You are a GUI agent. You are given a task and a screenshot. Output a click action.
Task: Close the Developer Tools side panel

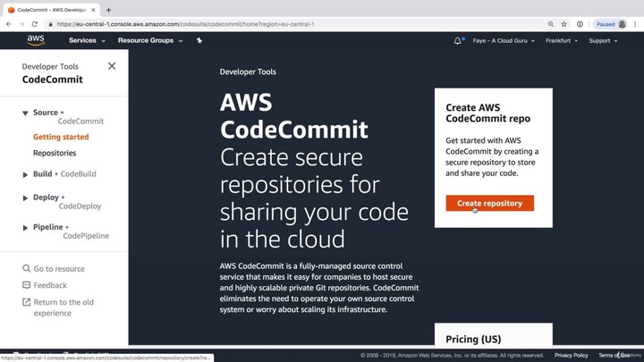tap(112, 65)
